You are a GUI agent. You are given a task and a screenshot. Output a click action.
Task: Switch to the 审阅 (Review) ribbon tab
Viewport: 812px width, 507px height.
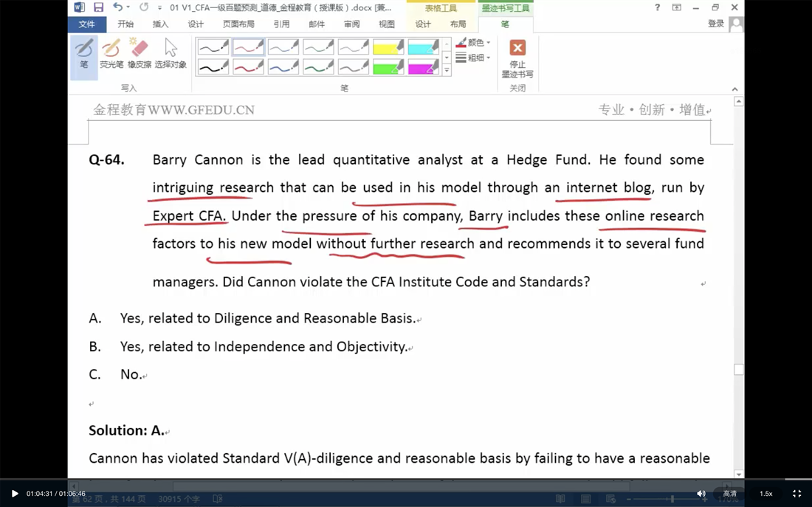click(x=351, y=24)
